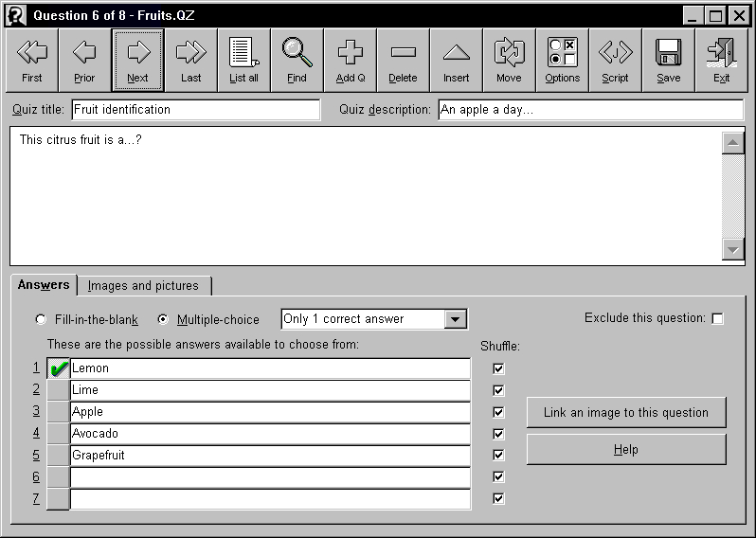The width and height of the screenshot is (756, 538).
Task: Click the Help button
Action: pyautogui.click(x=626, y=450)
